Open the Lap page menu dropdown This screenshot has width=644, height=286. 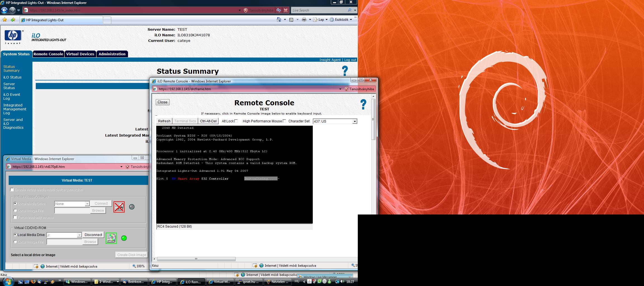[321, 20]
